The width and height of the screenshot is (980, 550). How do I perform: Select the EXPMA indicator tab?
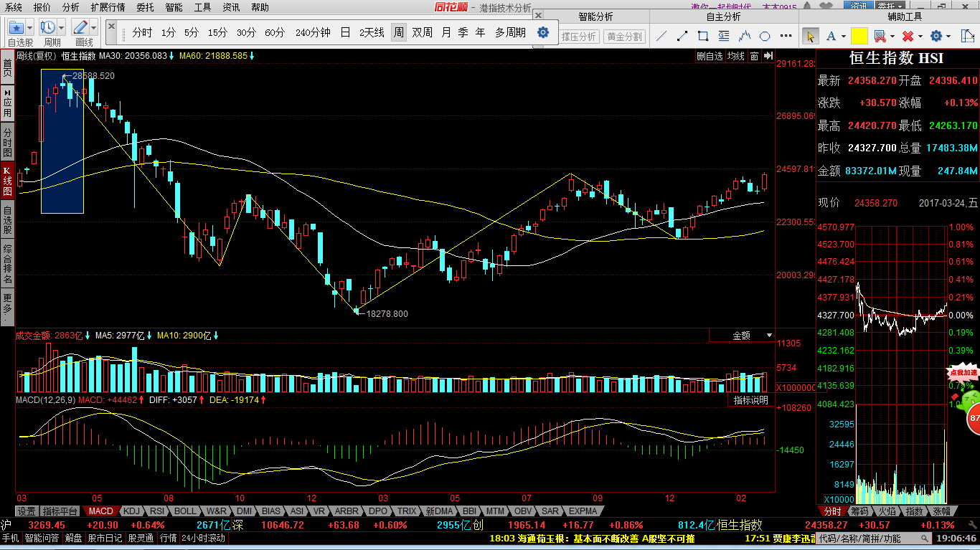[583, 511]
